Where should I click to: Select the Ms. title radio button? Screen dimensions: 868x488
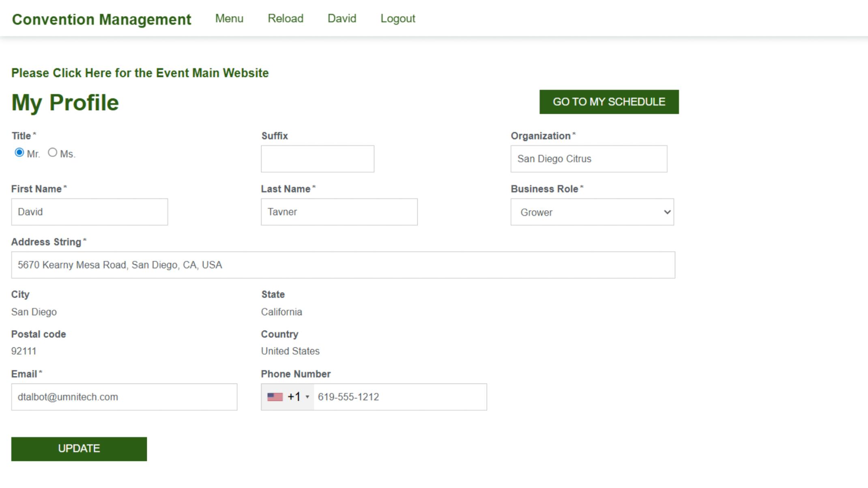click(52, 153)
